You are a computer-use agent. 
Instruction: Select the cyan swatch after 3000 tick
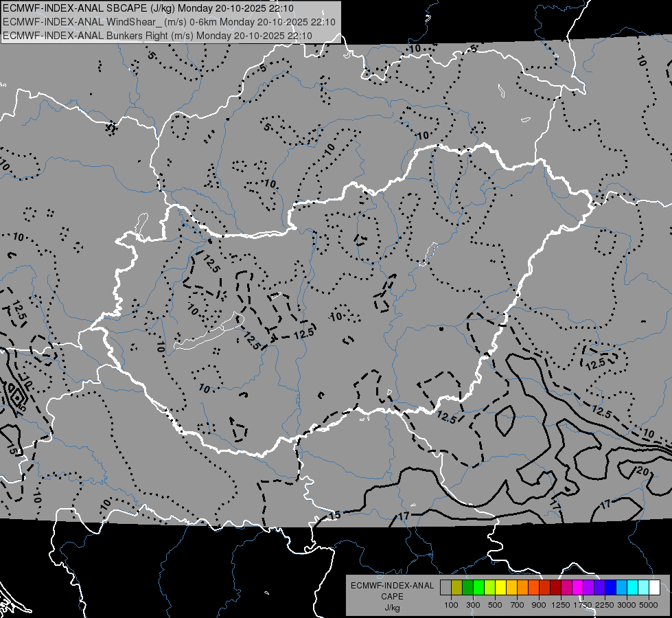pyautogui.click(x=633, y=587)
